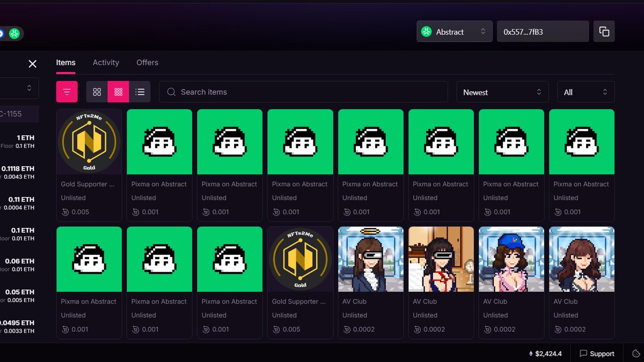
Task: Open the Gold Supporter thumbnail beside the AV Club items
Action: (301, 260)
